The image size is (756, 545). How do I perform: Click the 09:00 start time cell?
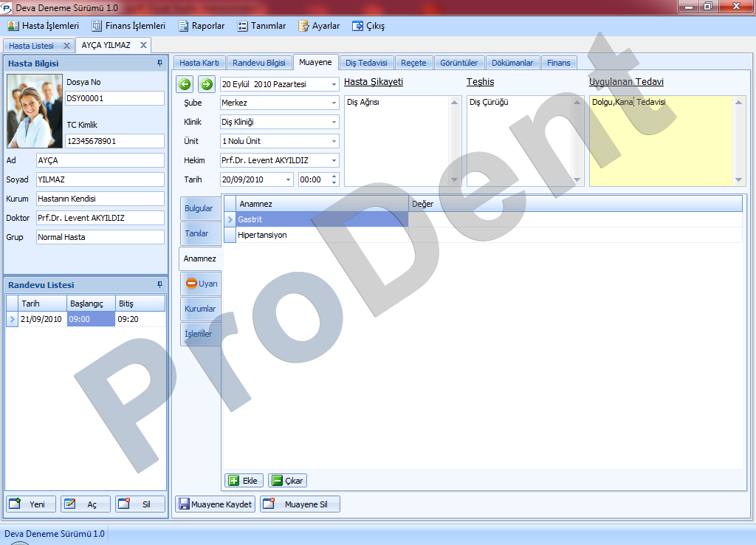click(91, 319)
